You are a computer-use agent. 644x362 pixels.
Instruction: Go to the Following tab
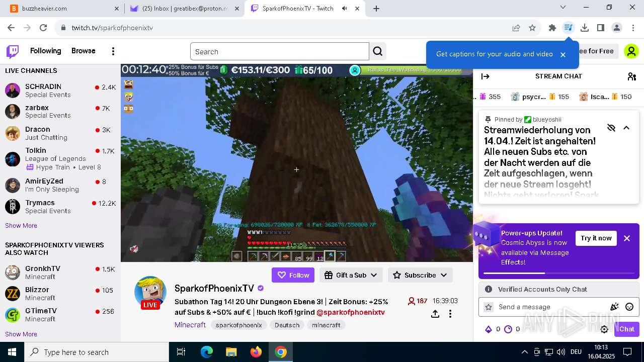pyautogui.click(x=45, y=51)
